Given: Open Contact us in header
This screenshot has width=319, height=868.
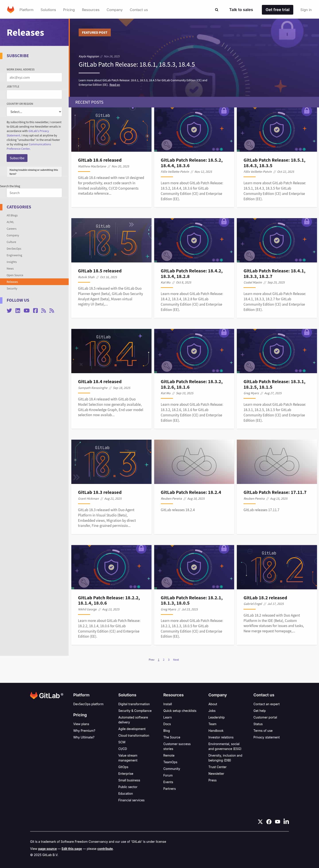Looking at the screenshot, I should pyautogui.click(x=139, y=10).
